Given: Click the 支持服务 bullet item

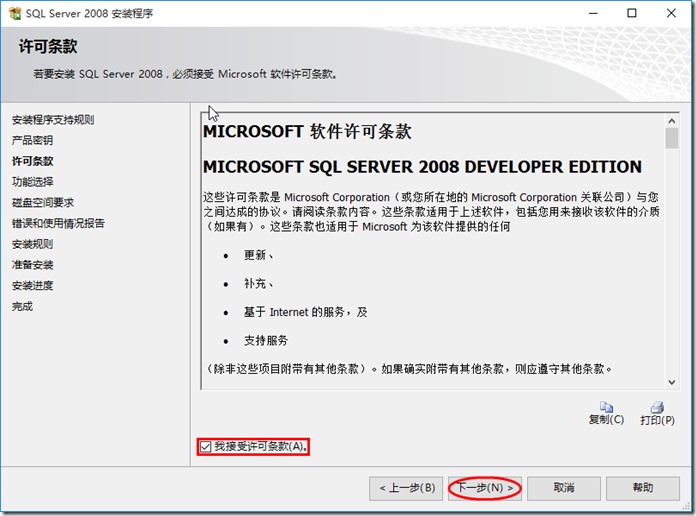Looking at the screenshot, I should click(265, 341).
